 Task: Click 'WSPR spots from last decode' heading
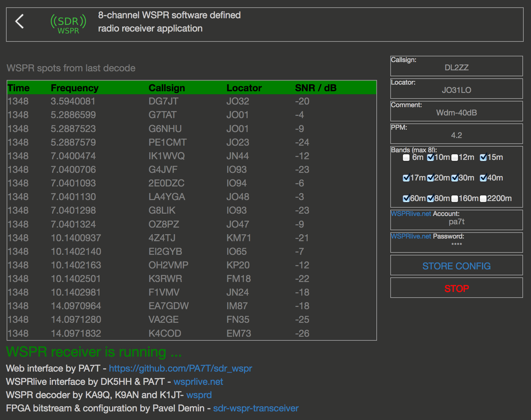click(71, 68)
